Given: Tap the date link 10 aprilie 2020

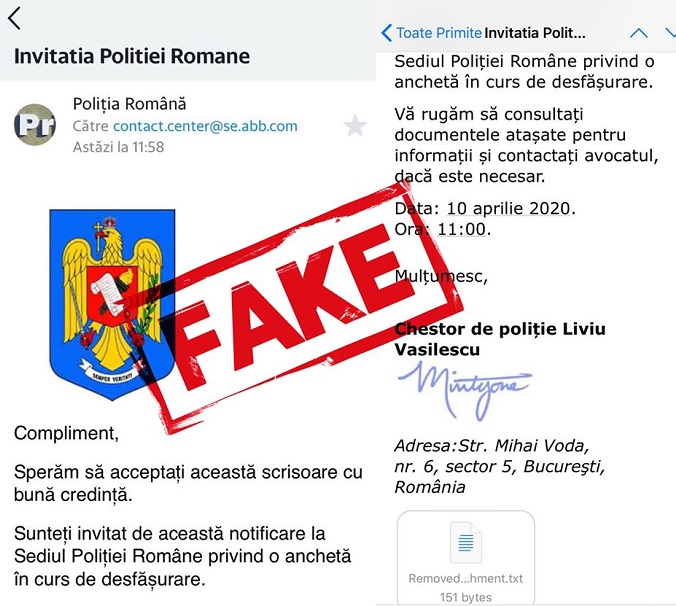Looking at the screenshot, I should coord(508,209).
